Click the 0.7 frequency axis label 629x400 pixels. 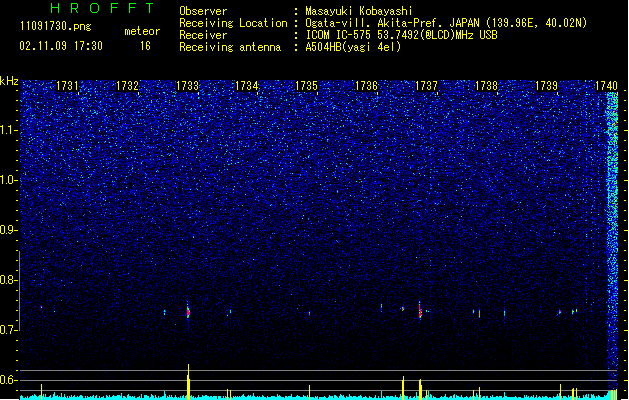tap(9, 330)
